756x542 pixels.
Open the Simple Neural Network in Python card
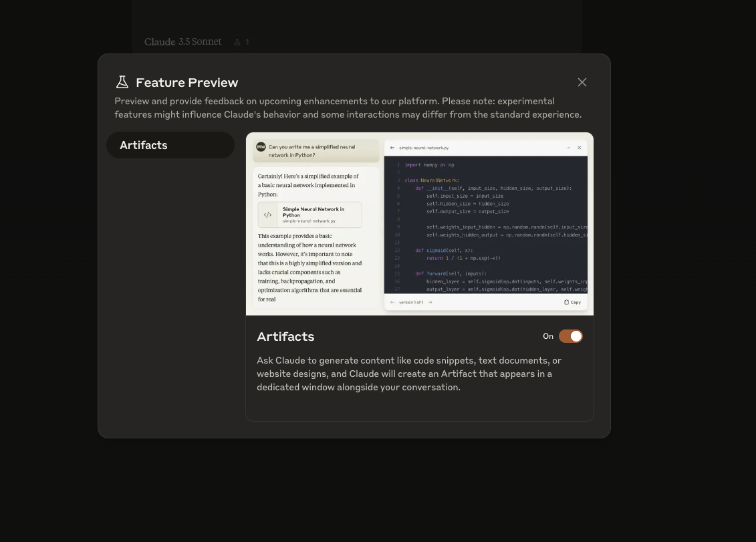[x=310, y=215]
